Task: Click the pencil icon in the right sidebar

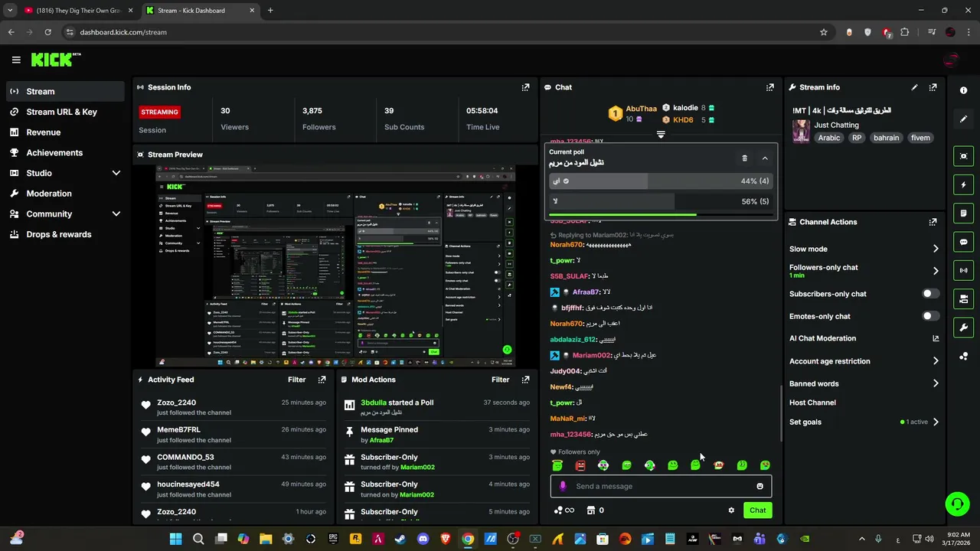Action: click(x=963, y=119)
